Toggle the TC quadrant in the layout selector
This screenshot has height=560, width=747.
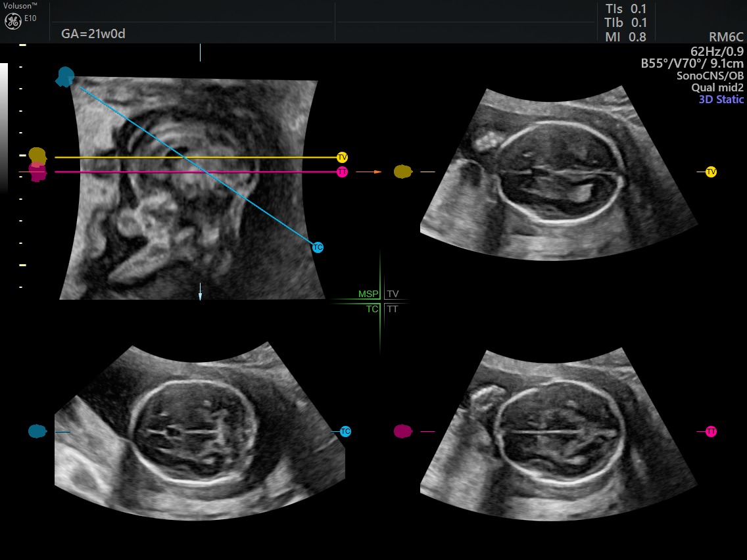[x=372, y=308]
